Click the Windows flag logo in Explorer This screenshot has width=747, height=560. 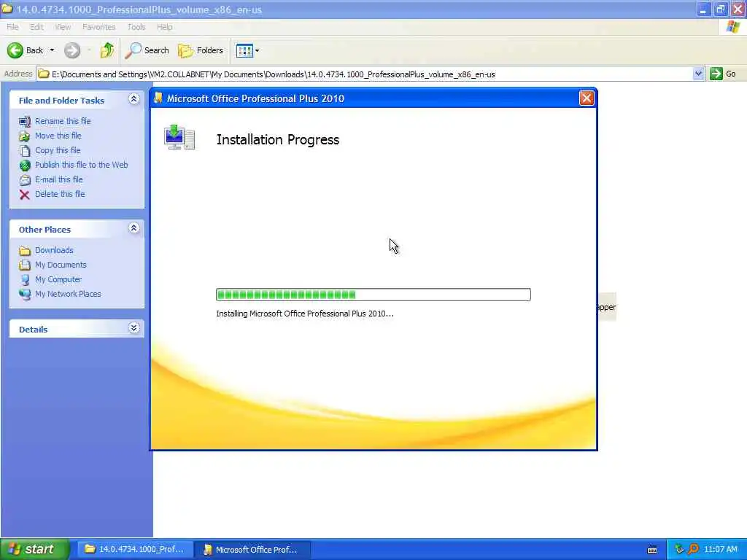click(x=733, y=27)
